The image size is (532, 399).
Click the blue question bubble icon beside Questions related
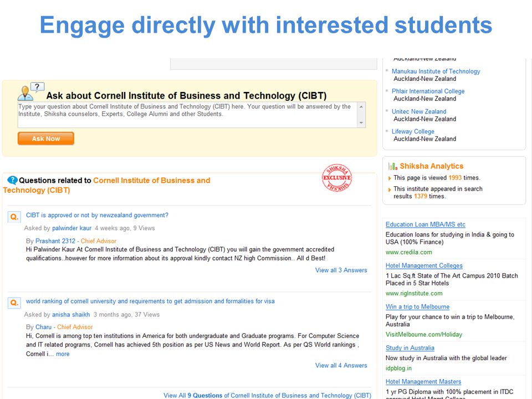(x=12, y=180)
